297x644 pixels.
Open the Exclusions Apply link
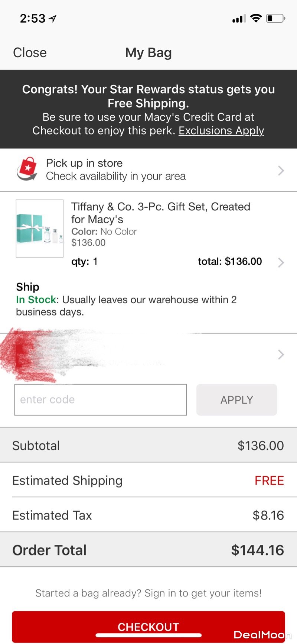click(221, 131)
